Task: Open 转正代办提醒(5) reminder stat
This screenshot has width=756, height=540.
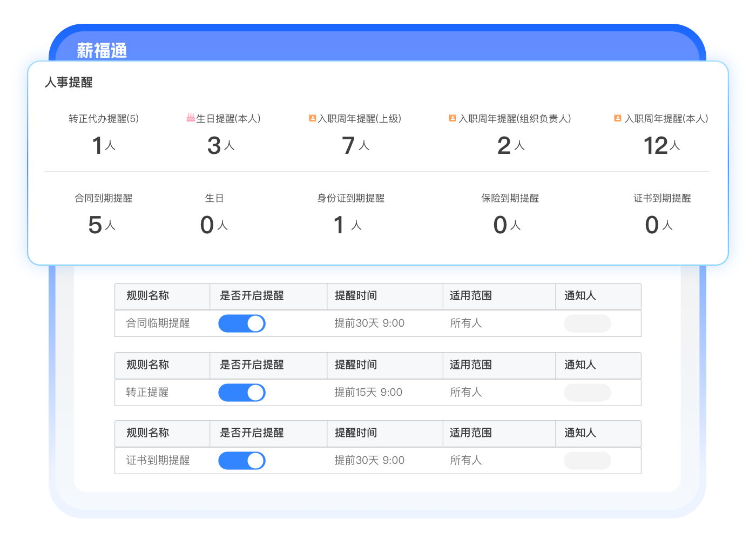Action: [104, 134]
